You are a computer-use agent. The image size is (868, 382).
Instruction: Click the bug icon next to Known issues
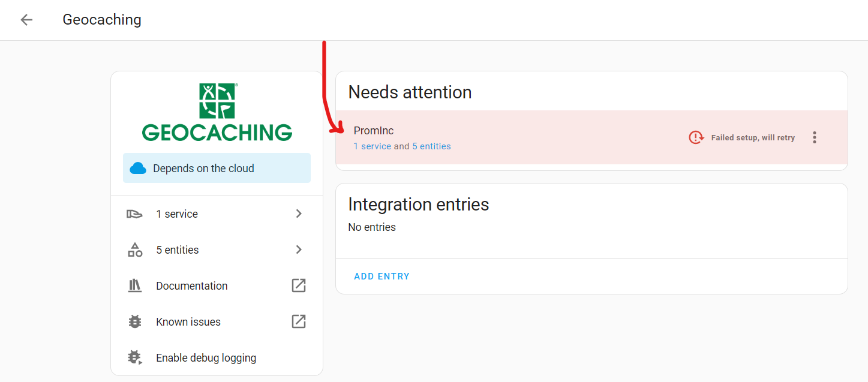pos(135,321)
